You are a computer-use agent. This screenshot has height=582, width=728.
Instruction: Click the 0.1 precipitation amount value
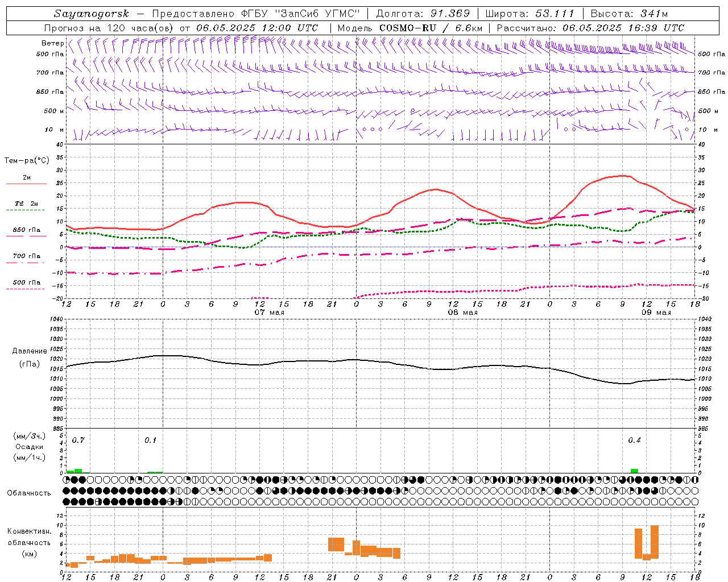click(150, 440)
